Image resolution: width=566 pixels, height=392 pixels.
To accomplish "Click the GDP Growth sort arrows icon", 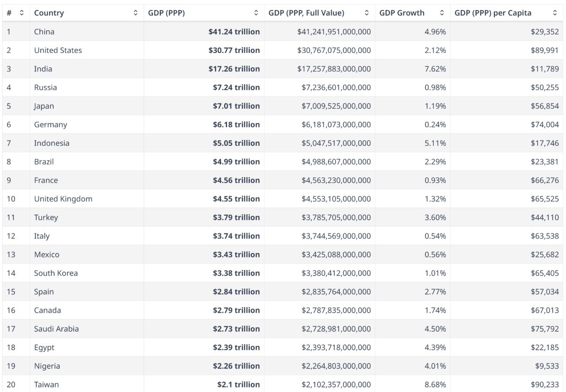I will [x=442, y=13].
